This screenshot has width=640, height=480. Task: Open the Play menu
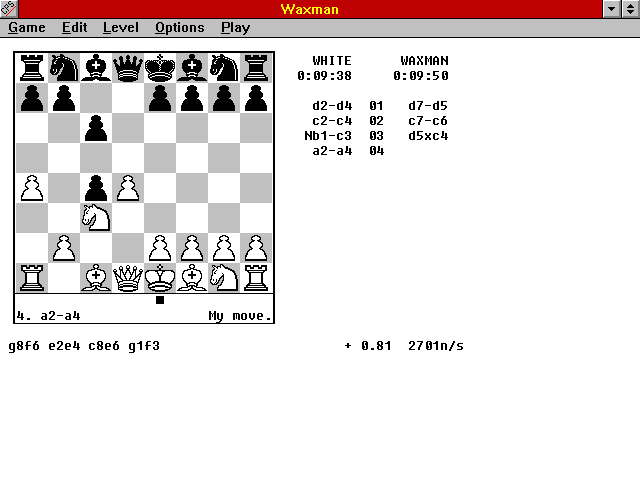click(x=236, y=28)
